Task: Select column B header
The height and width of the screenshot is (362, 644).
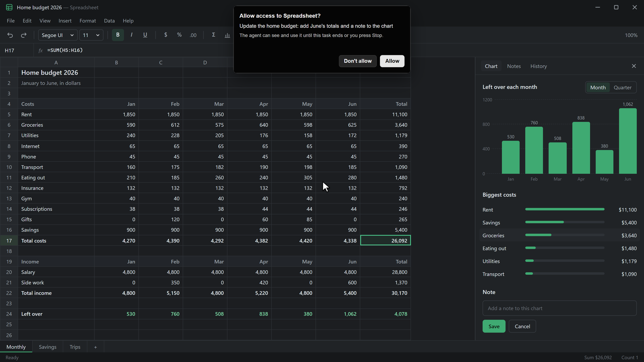Action: pos(116,62)
